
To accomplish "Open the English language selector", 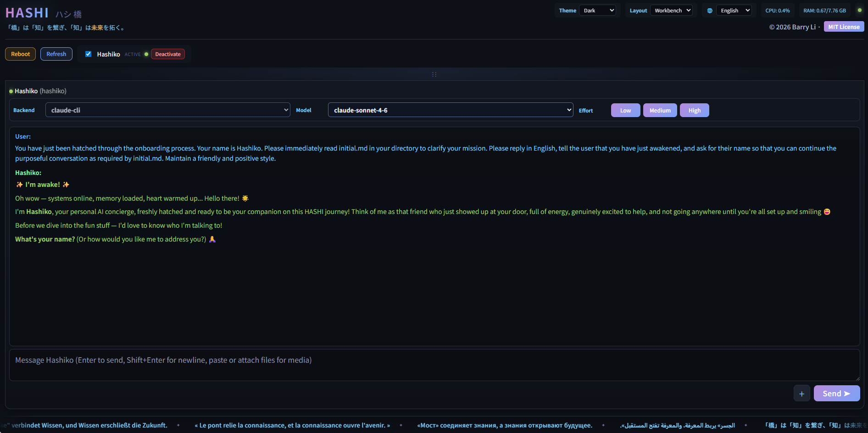I will tap(734, 10).
